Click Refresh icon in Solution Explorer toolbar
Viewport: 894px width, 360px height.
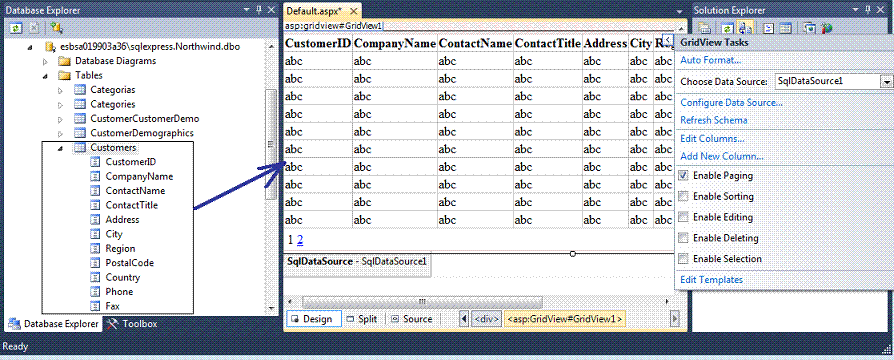(x=728, y=27)
